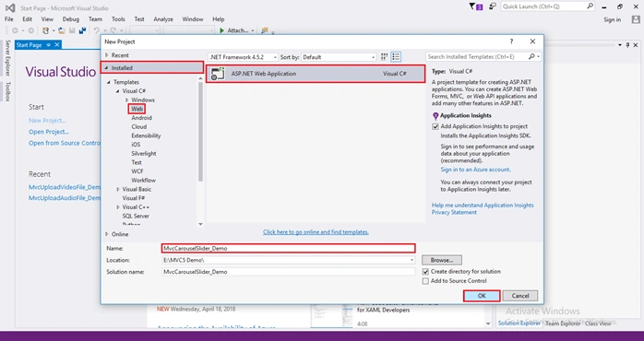Switch templates to small icons view
Screen dimensions: 644x341
pyautogui.click(x=385, y=56)
